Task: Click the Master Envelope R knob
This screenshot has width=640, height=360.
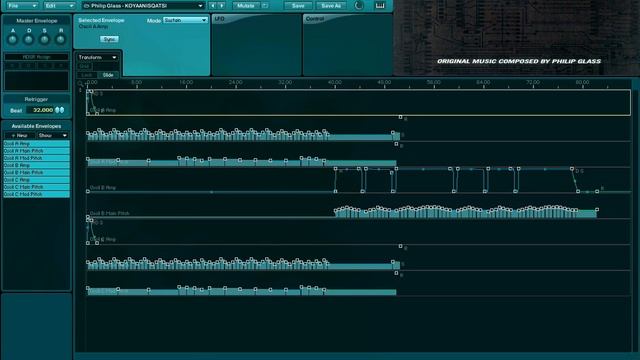Action: click(60, 40)
